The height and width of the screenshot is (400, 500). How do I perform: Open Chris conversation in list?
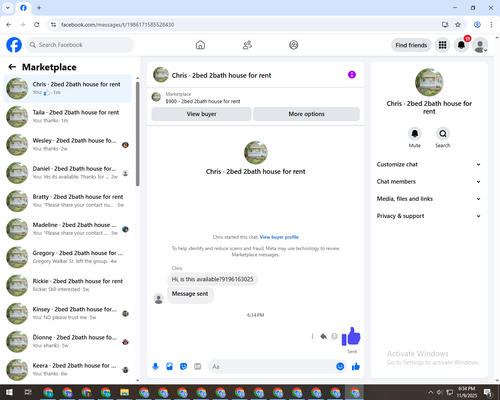click(67, 89)
